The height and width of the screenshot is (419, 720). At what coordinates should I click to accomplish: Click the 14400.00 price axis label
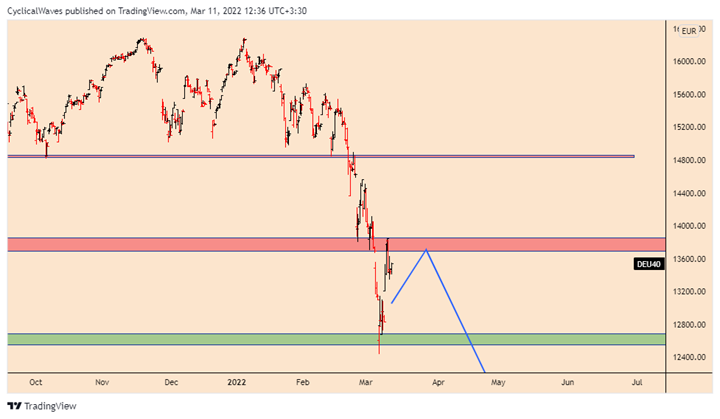(x=689, y=193)
